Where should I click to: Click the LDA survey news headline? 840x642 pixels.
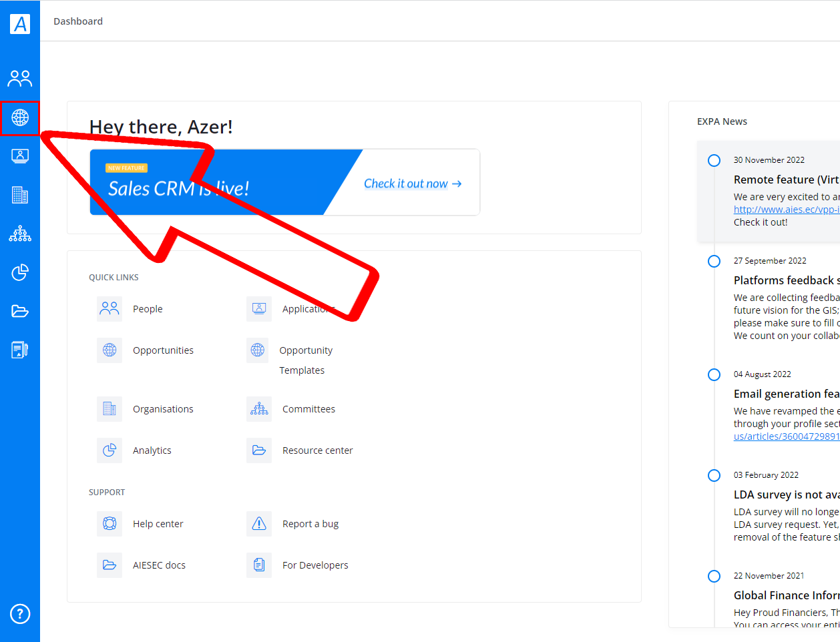pos(787,495)
